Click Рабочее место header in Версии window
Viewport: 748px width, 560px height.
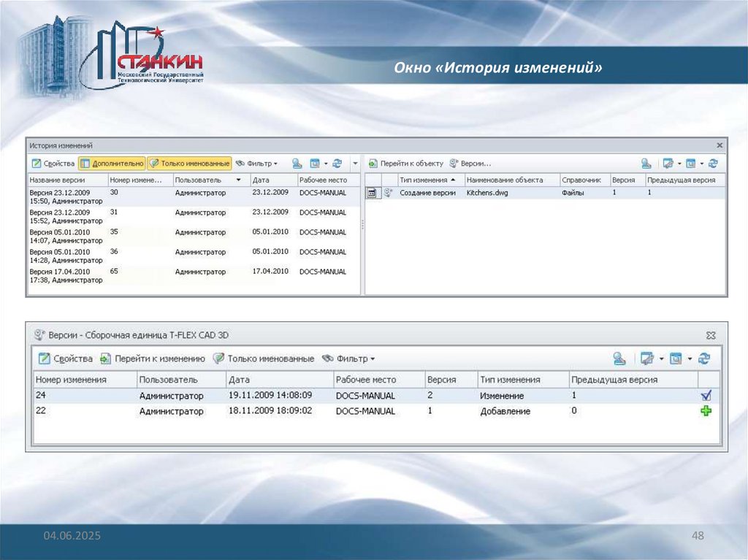379,380
